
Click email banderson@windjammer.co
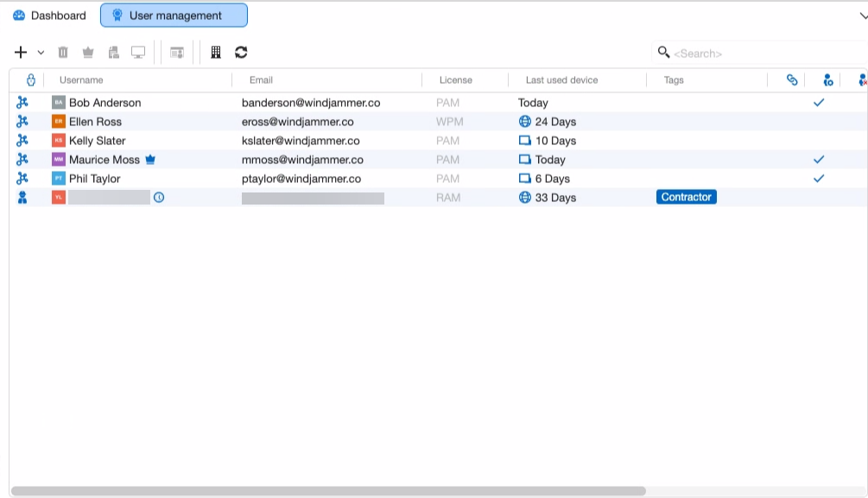(311, 103)
